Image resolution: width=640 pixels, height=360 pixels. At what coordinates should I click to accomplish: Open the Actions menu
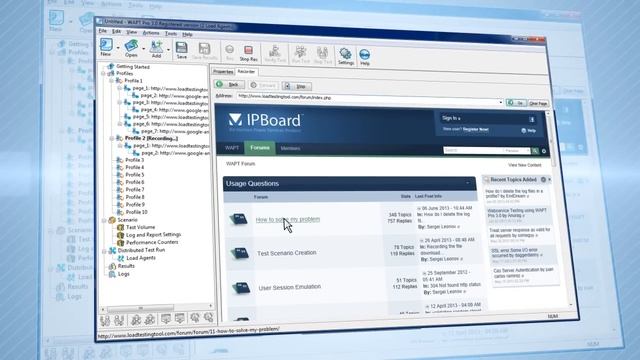coord(151,33)
